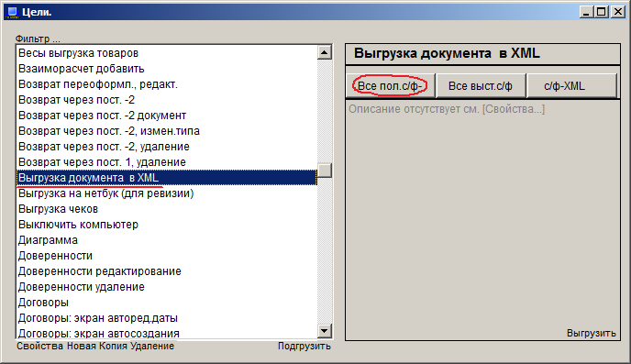The height and width of the screenshot is (364, 631).
Task: Click the 'Выгрузить' link
Action: (592, 333)
